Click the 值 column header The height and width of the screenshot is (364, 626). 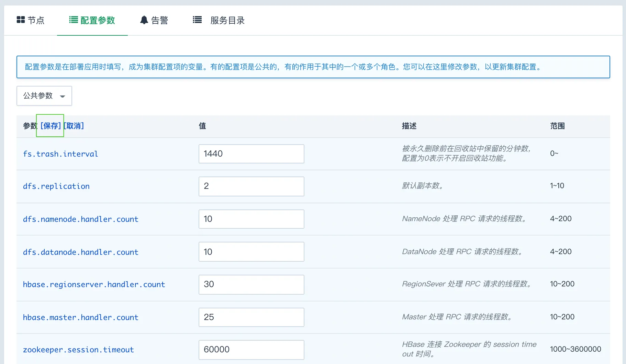pyautogui.click(x=202, y=126)
